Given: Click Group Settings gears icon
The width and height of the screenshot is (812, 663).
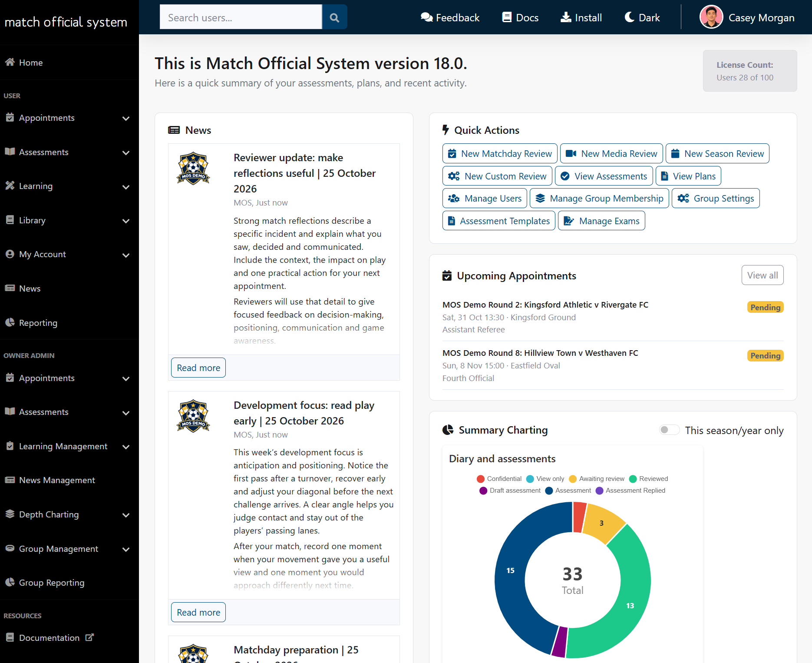Looking at the screenshot, I should pyautogui.click(x=683, y=199).
